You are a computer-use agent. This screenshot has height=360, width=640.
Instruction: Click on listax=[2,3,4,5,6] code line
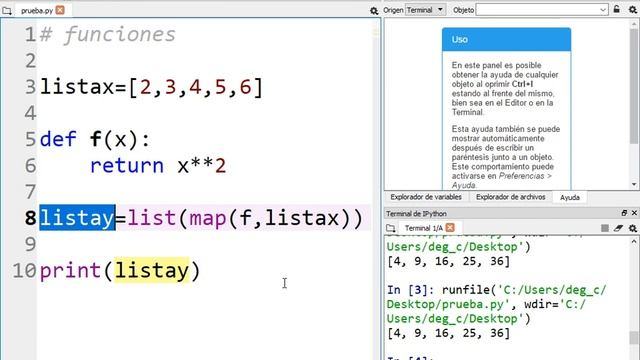(x=151, y=87)
